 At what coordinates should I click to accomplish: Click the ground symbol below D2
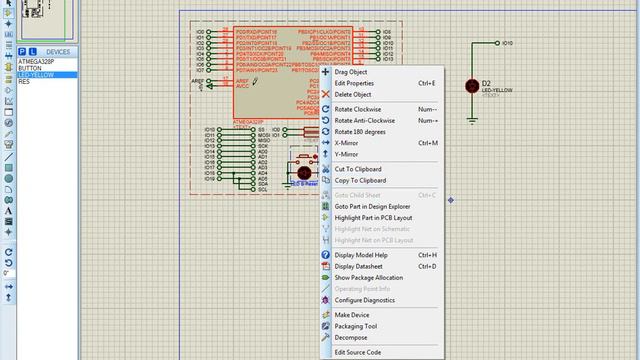tap(472, 121)
